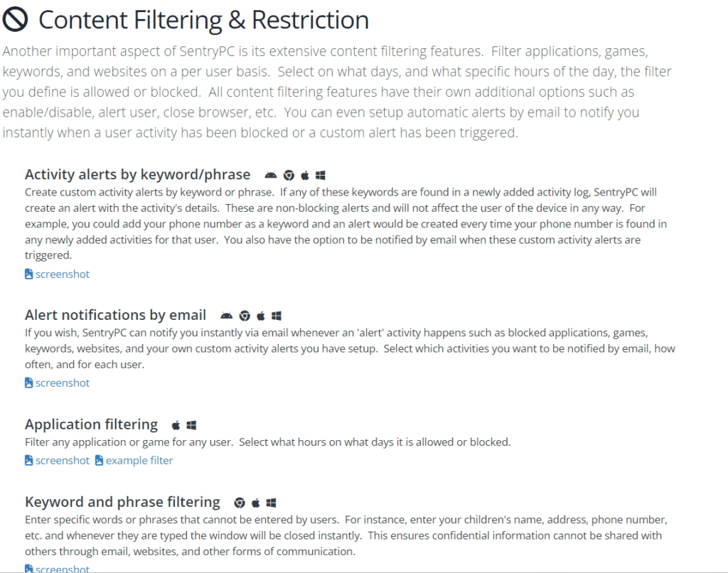Click the Chrome icon next to Activity alerts heading
Viewport: 728px width, 573px height.
point(289,176)
